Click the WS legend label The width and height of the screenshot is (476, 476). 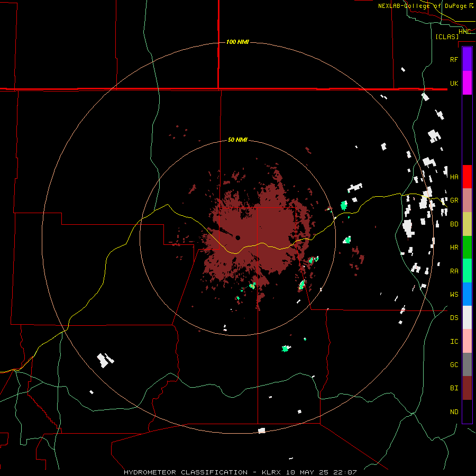point(454,295)
